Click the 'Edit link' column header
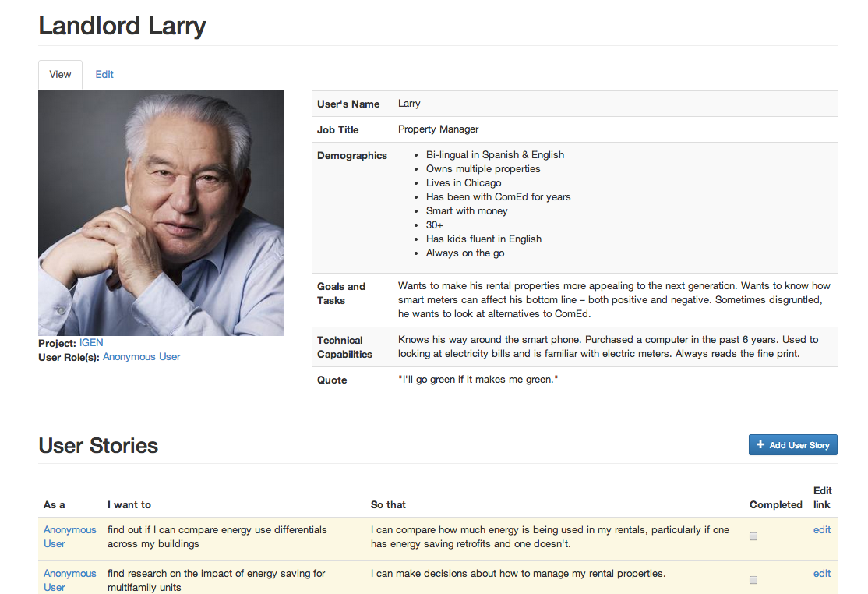The height and width of the screenshot is (594, 868). pos(823,497)
